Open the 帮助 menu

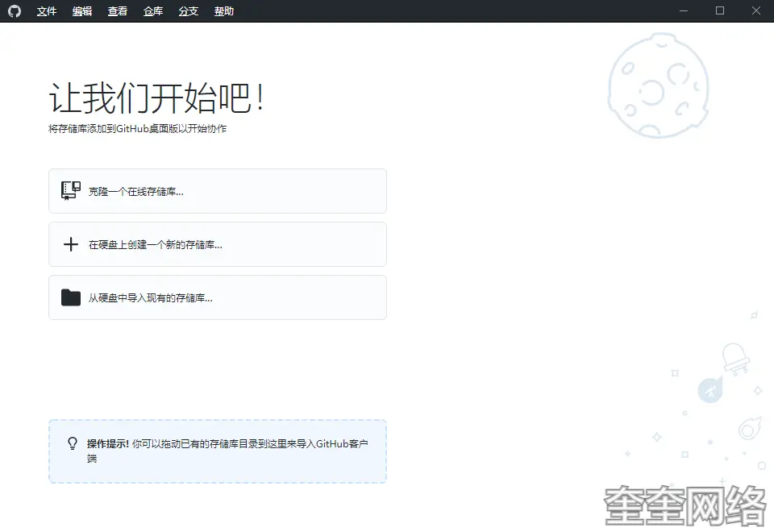[224, 10]
